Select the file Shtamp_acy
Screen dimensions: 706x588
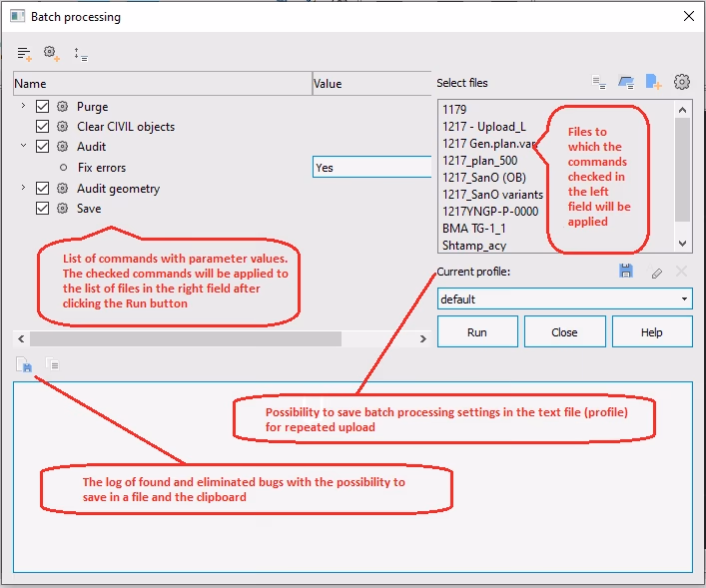(x=474, y=246)
